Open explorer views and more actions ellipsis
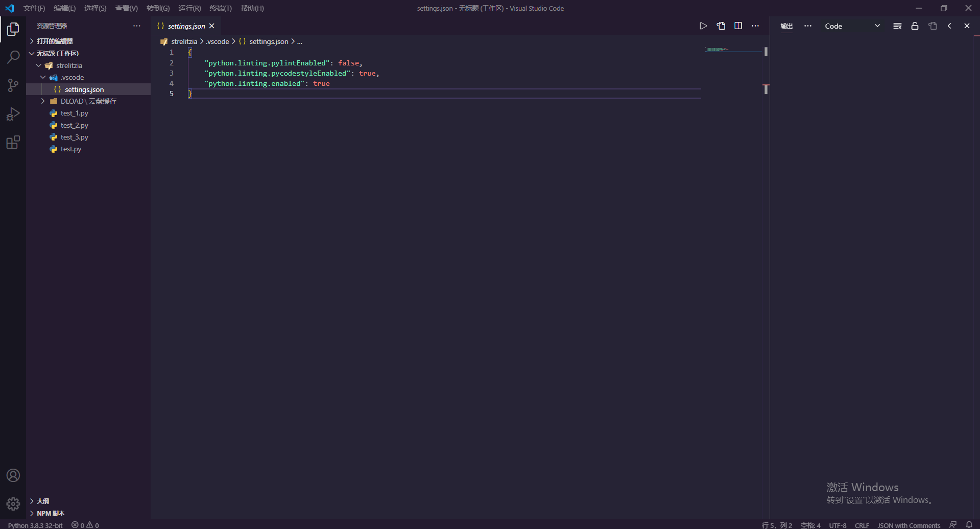 click(137, 26)
